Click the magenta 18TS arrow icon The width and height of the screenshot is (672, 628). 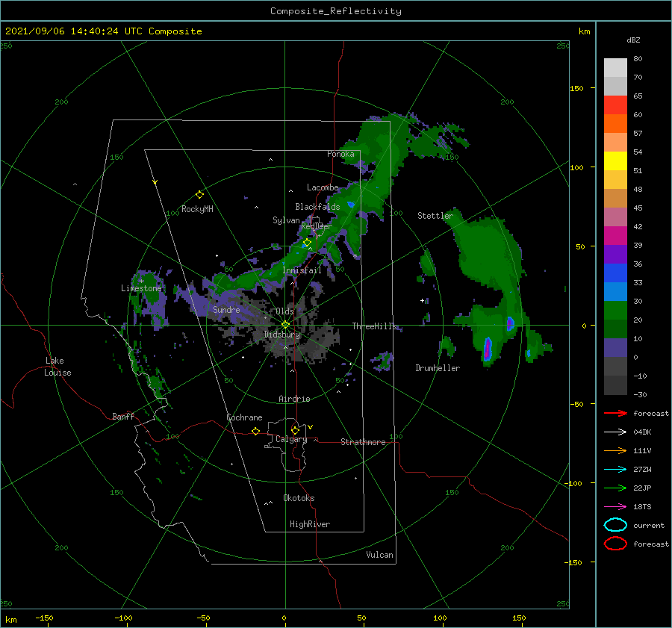pyautogui.click(x=615, y=507)
